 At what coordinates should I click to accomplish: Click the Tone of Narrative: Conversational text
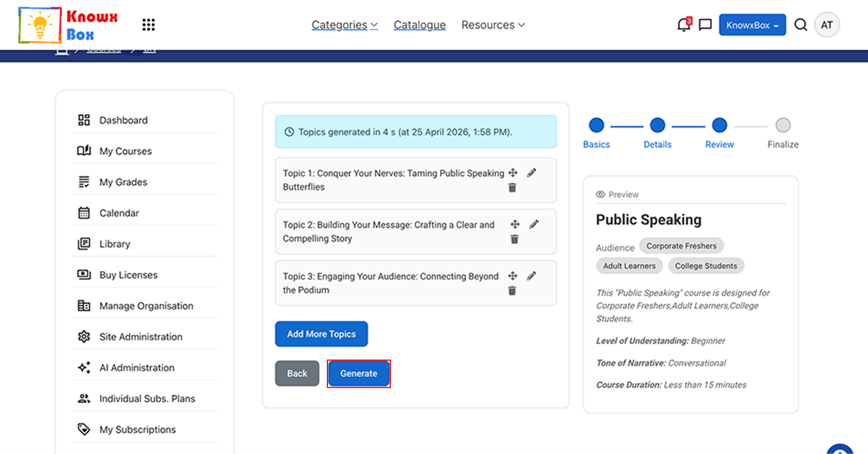661,363
